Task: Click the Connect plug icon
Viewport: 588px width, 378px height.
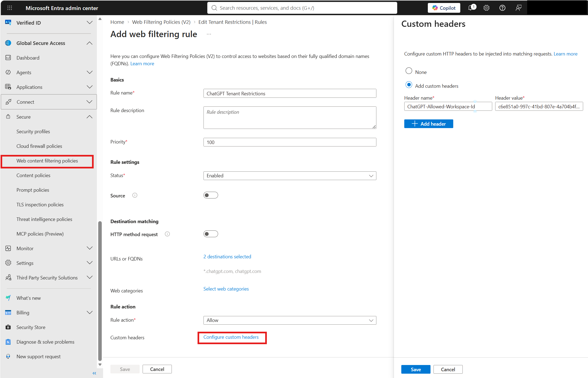Action: click(8, 102)
